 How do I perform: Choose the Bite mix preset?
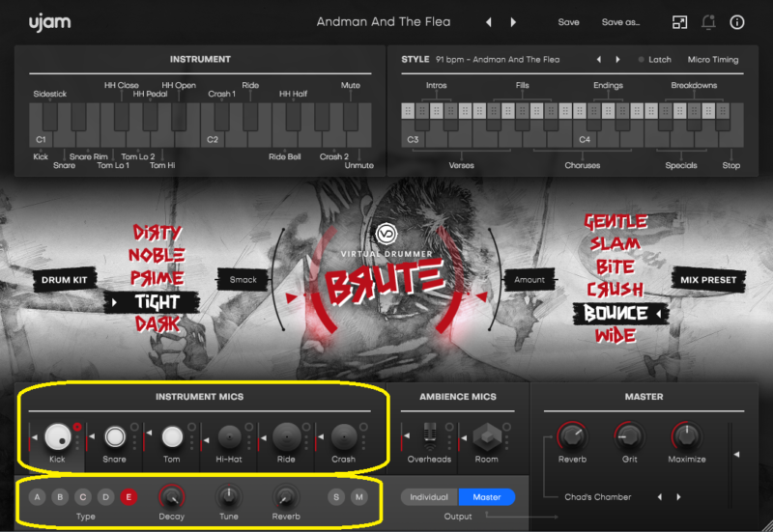tap(616, 266)
